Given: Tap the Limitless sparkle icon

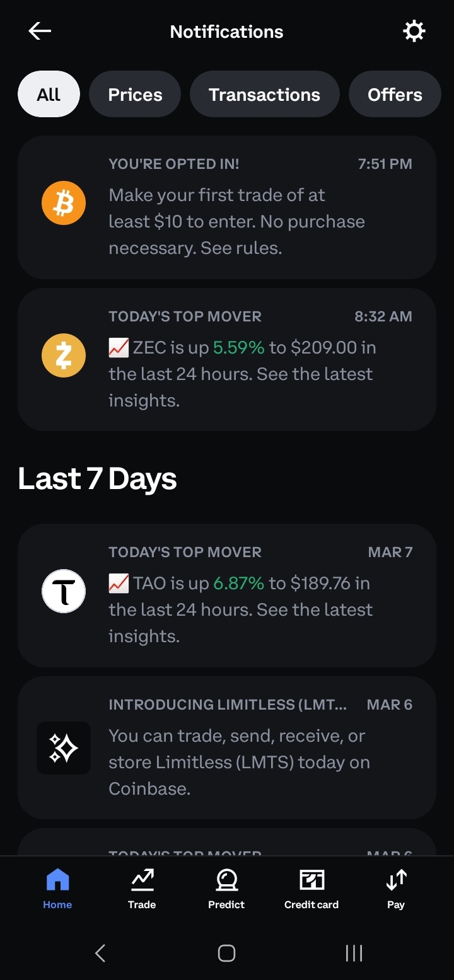Looking at the screenshot, I should tap(64, 748).
